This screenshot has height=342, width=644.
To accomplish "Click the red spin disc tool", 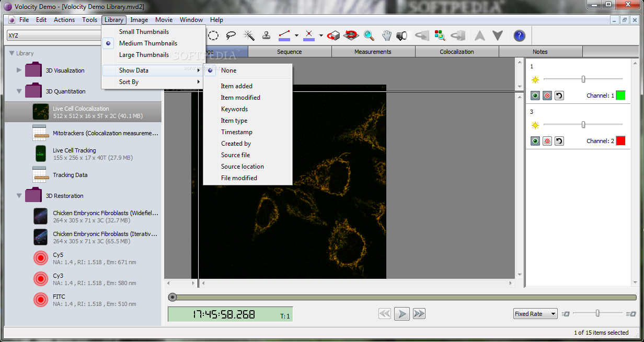I will 351,36.
